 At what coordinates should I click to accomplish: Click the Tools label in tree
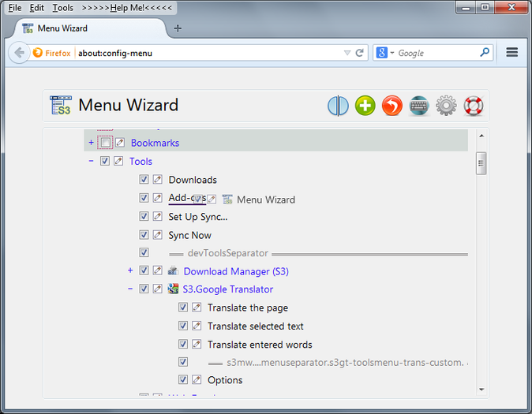pos(140,162)
